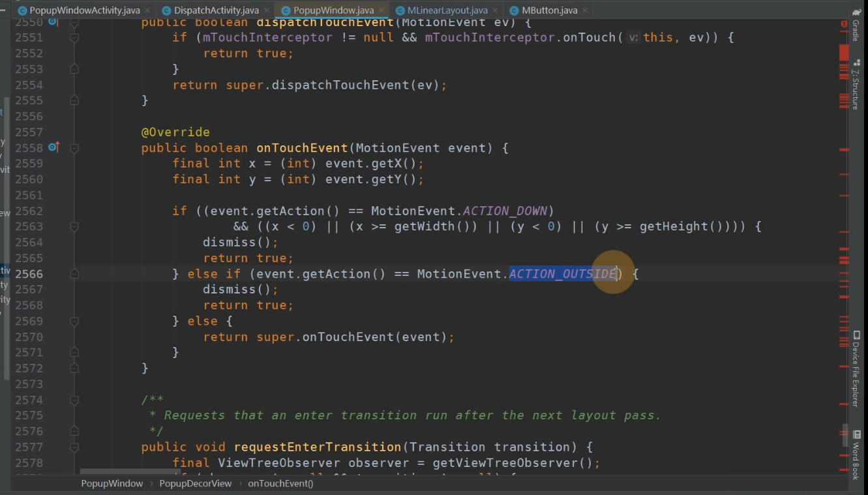
Task: Click getViewTreeObserver() on line 2578
Action: click(513, 463)
